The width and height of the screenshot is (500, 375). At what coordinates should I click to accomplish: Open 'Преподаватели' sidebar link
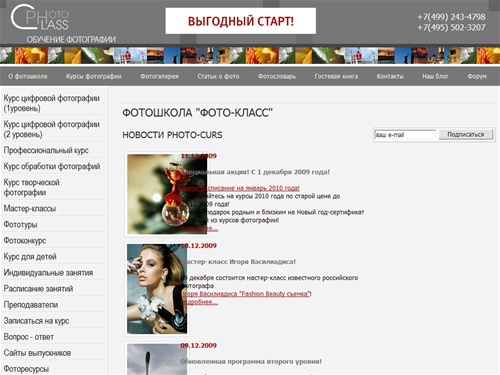[x=31, y=305]
